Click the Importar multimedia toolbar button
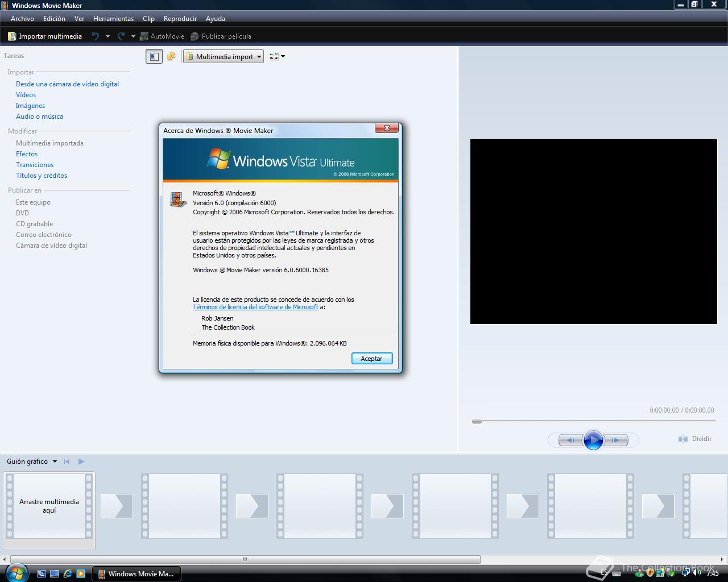 [x=45, y=36]
